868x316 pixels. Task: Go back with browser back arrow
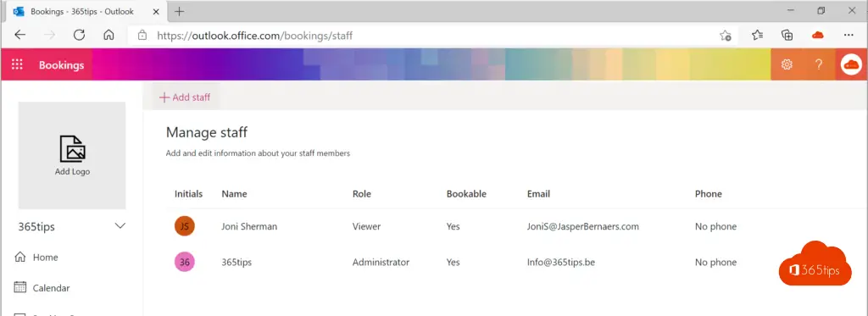pos(20,36)
